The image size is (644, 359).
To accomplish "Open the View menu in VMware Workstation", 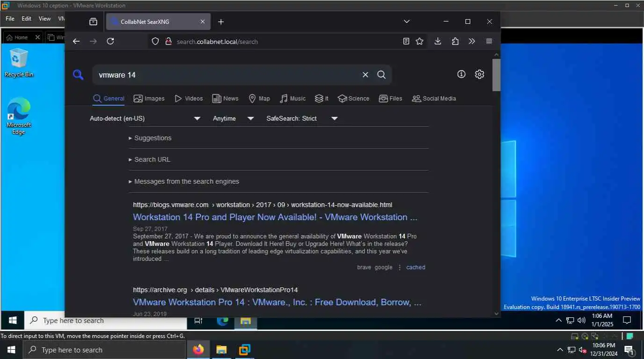I will [x=44, y=19].
